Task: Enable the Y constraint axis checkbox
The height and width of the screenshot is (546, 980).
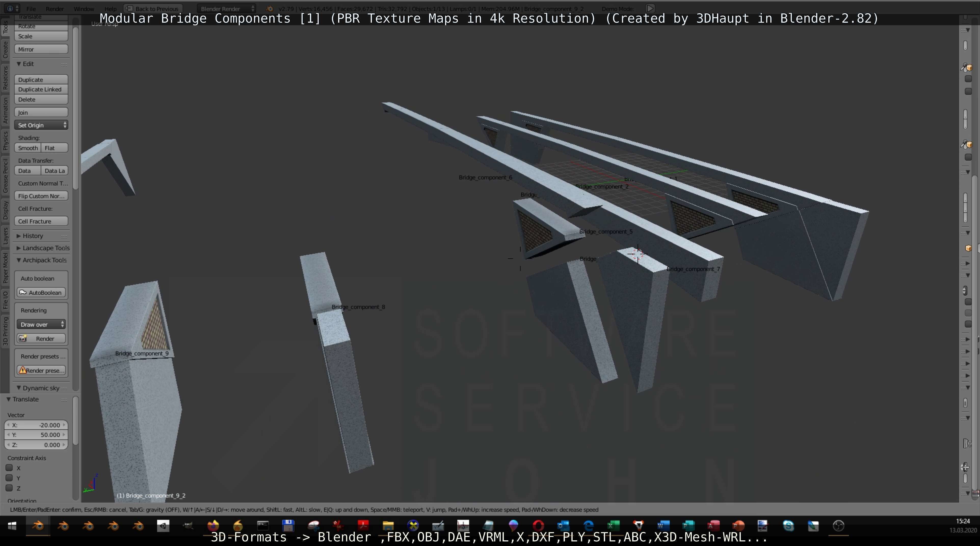Action: 9,478
